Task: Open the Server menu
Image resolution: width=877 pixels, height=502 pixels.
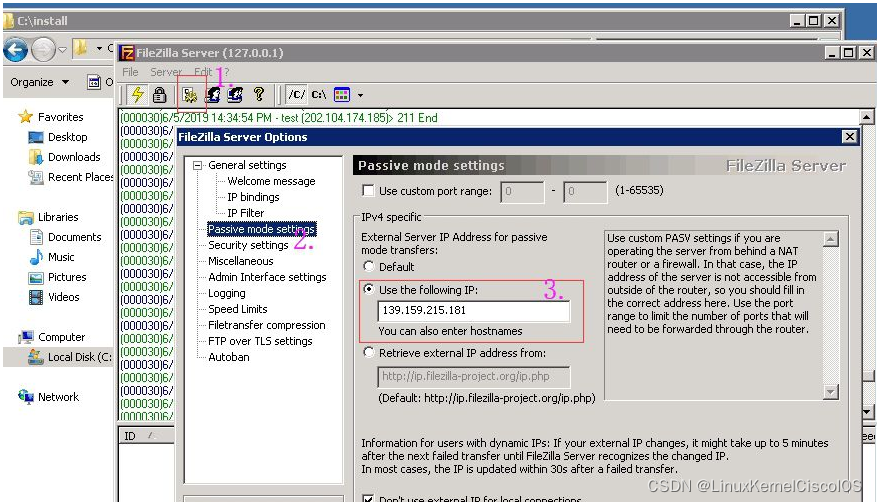Action: click(166, 72)
